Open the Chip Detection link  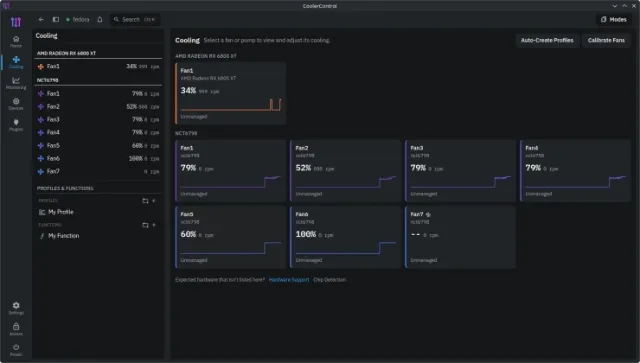click(x=329, y=280)
